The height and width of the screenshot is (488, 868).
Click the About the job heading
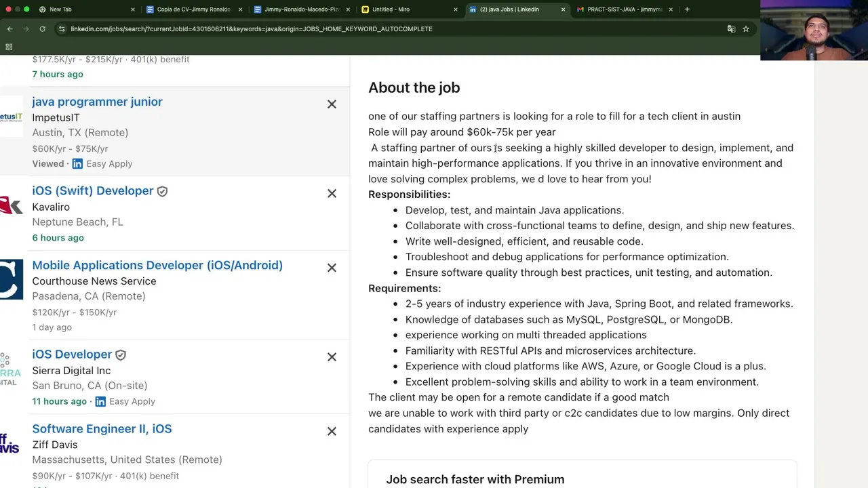(x=414, y=87)
